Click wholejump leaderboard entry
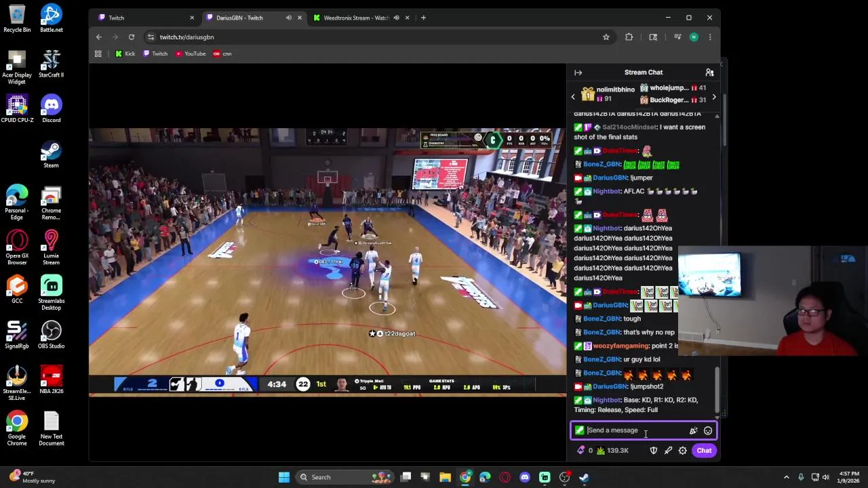The image size is (868, 488). click(x=673, y=88)
